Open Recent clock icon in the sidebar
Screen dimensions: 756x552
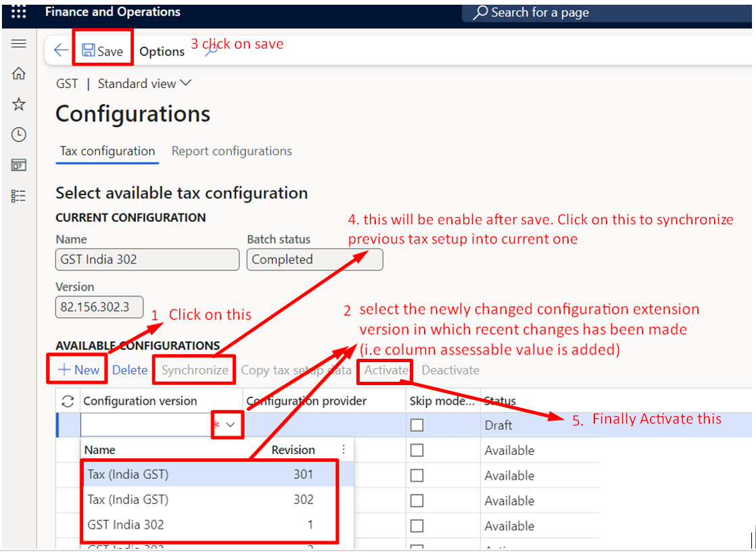click(18, 134)
